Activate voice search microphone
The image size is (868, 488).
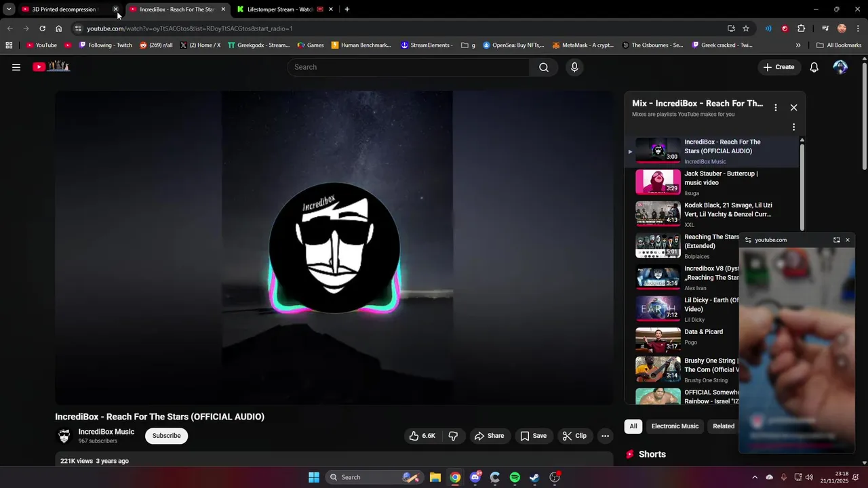pyautogui.click(x=574, y=67)
